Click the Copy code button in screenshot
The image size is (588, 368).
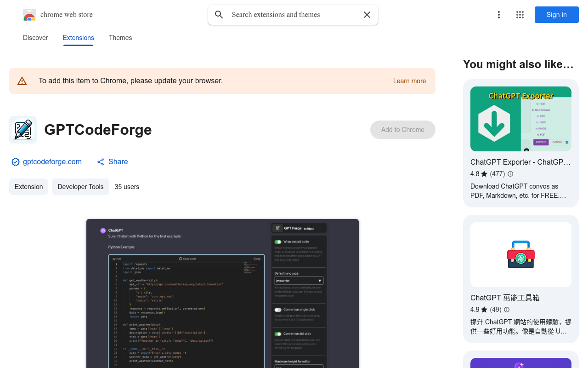(x=187, y=259)
